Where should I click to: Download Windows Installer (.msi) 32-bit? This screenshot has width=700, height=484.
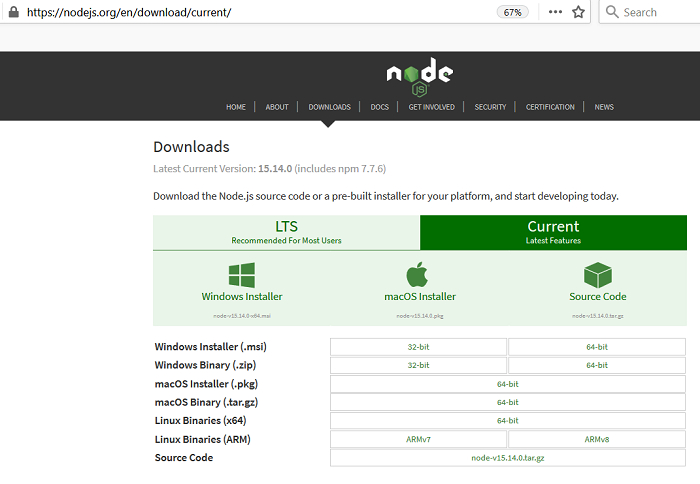pyautogui.click(x=418, y=347)
